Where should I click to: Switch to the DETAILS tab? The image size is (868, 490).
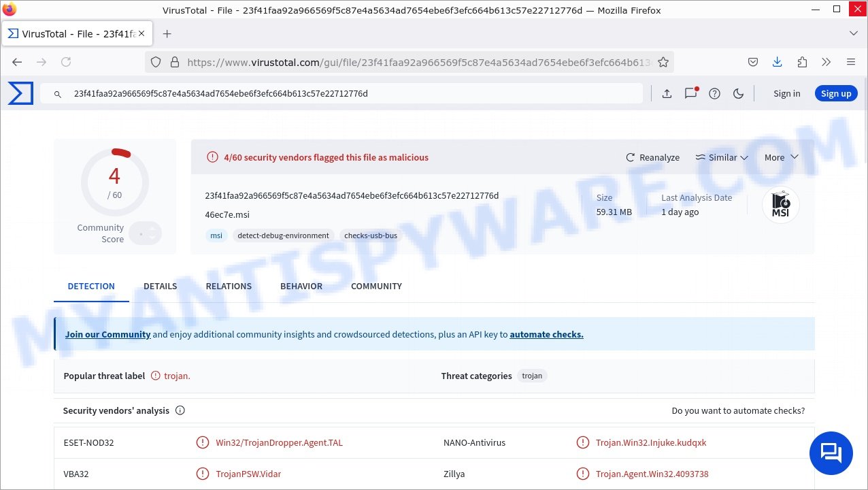coord(161,286)
